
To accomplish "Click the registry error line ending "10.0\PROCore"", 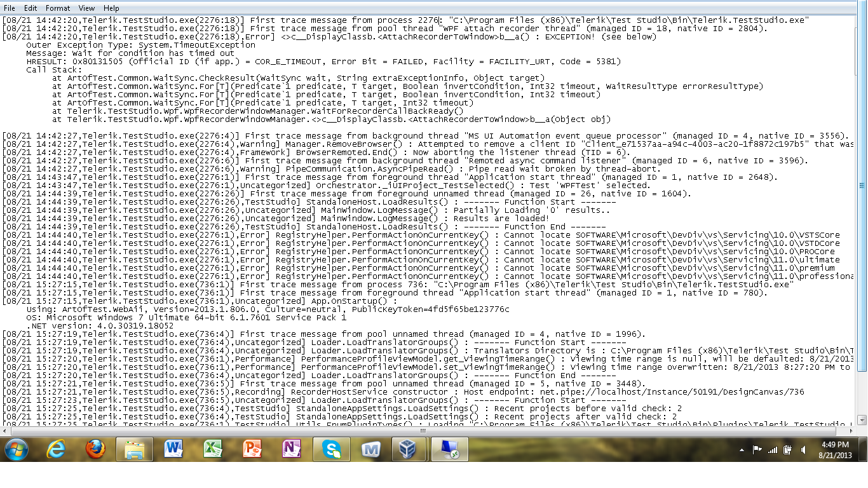I will click(x=418, y=252).
